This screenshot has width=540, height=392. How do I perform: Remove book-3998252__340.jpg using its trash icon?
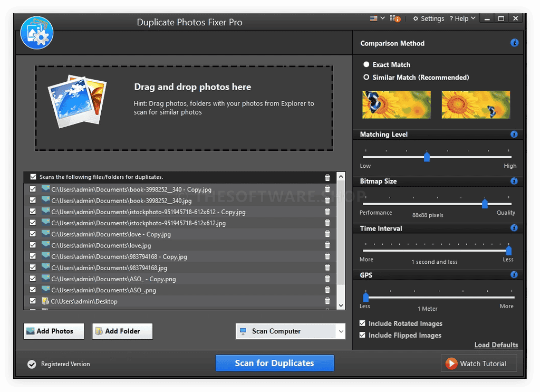pyautogui.click(x=327, y=200)
